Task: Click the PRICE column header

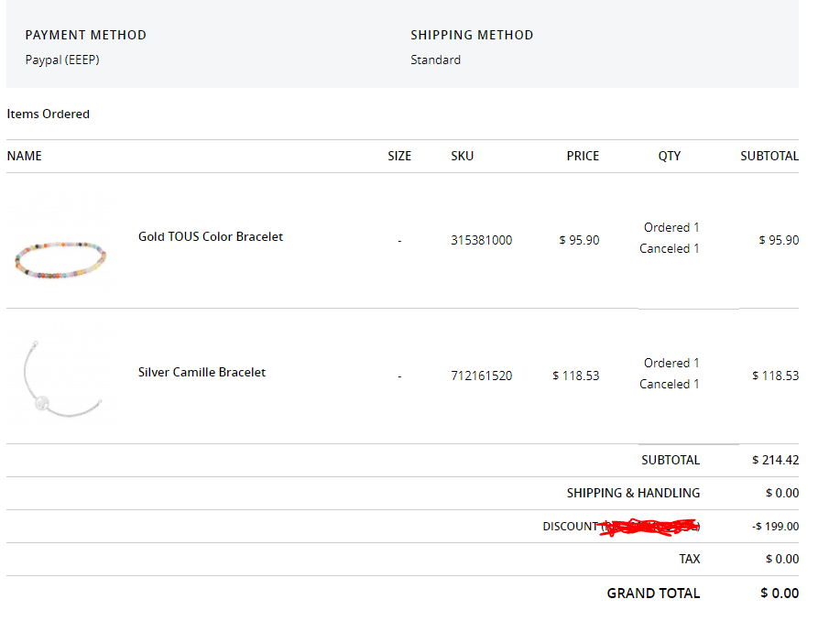Action: tap(583, 156)
